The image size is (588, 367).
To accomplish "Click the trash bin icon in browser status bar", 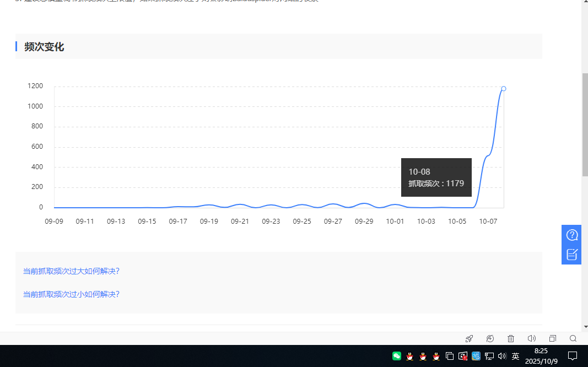I will (x=511, y=338).
